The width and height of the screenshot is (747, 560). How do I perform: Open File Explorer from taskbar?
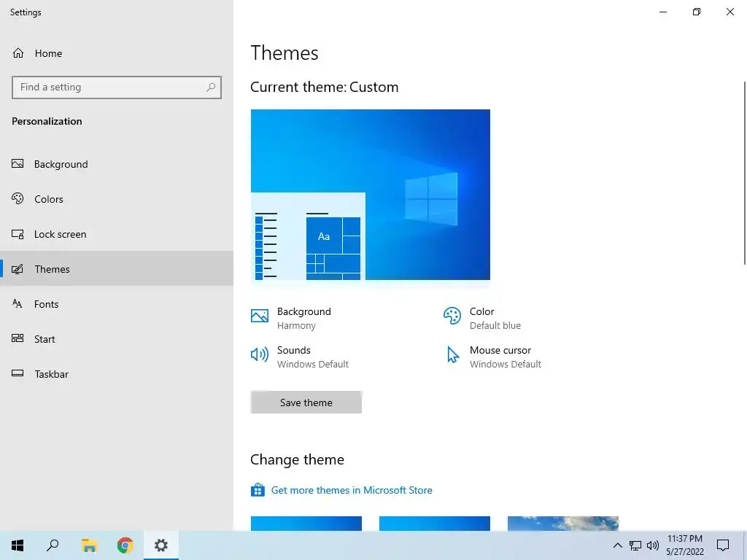tap(89, 545)
